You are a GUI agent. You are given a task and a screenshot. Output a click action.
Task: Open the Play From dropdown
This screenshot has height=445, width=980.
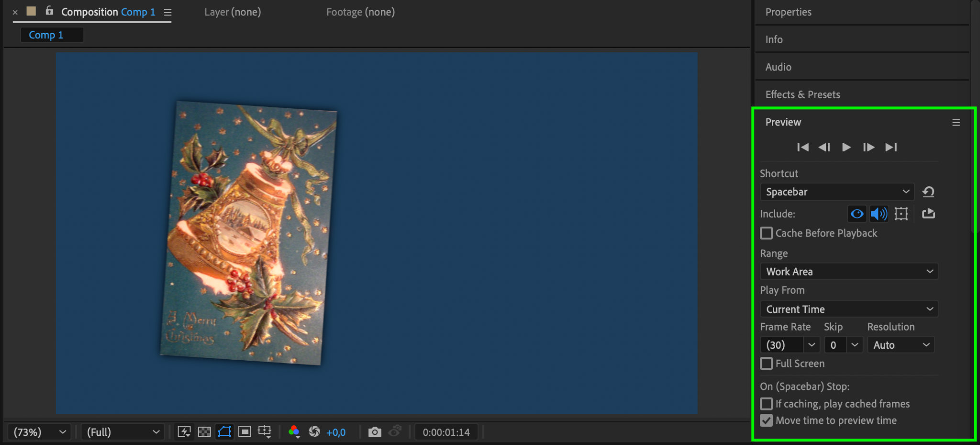pyautogui.click(x=849, y=309)
